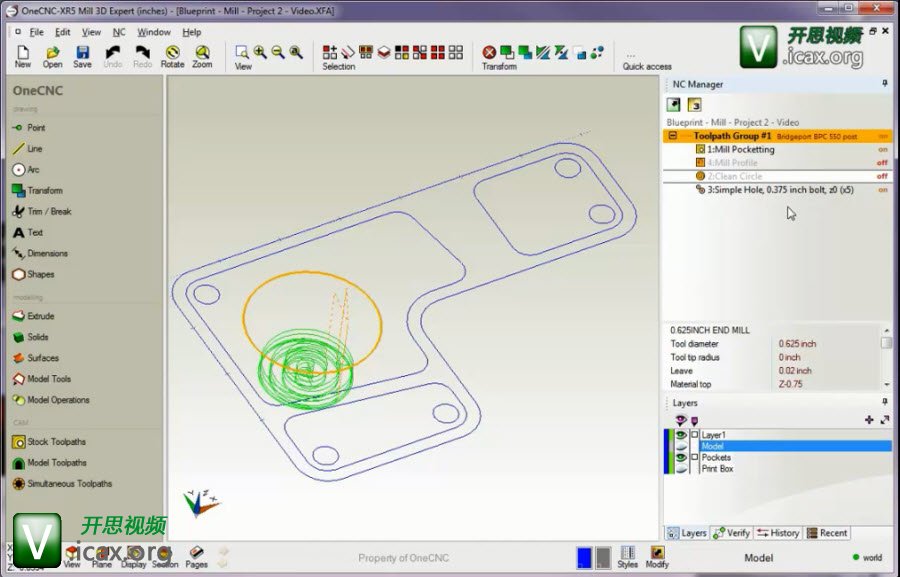Switch to the Verify tab
900x577 pixels.
point(731,533)
